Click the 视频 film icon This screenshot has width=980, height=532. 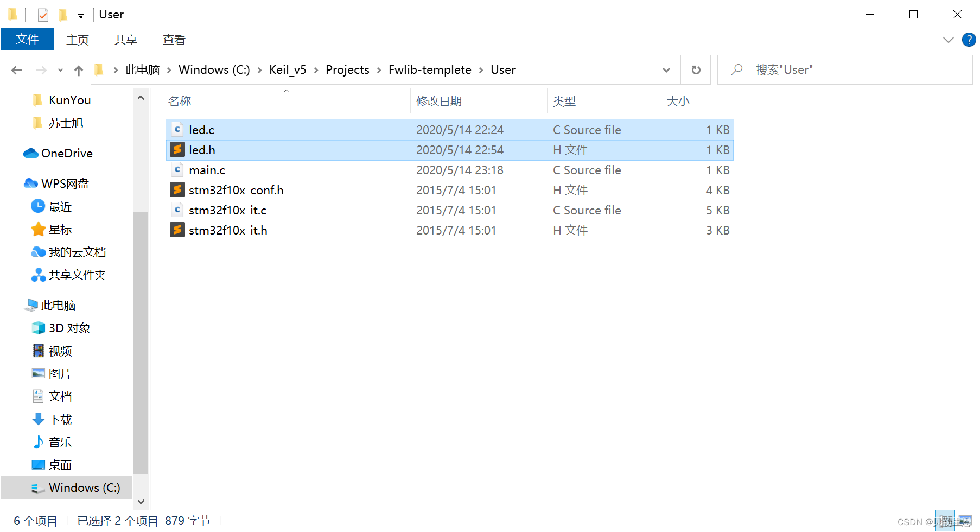click(x=38, y=351)
